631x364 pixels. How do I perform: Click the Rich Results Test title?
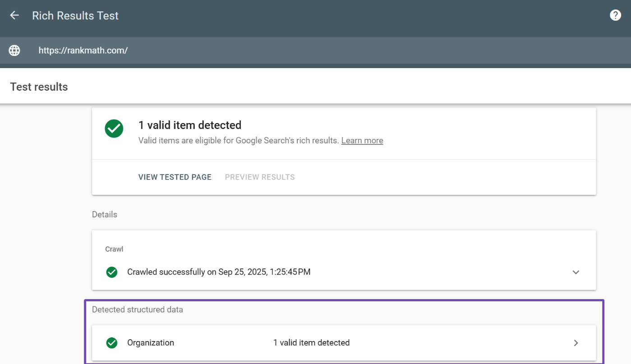[x=75, y=16]
